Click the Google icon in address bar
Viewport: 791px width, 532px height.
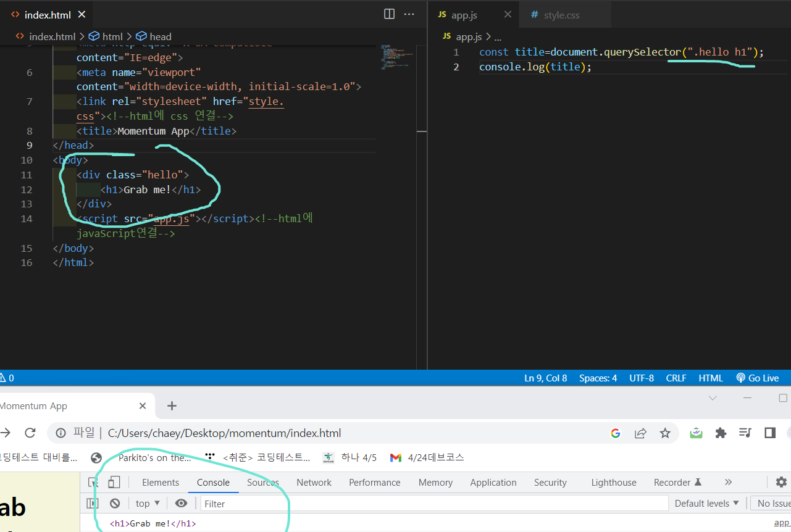(615, 433)
